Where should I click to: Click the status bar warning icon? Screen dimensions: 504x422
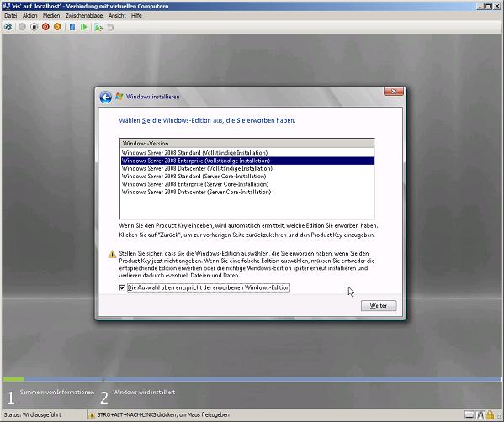coord(92,415)
